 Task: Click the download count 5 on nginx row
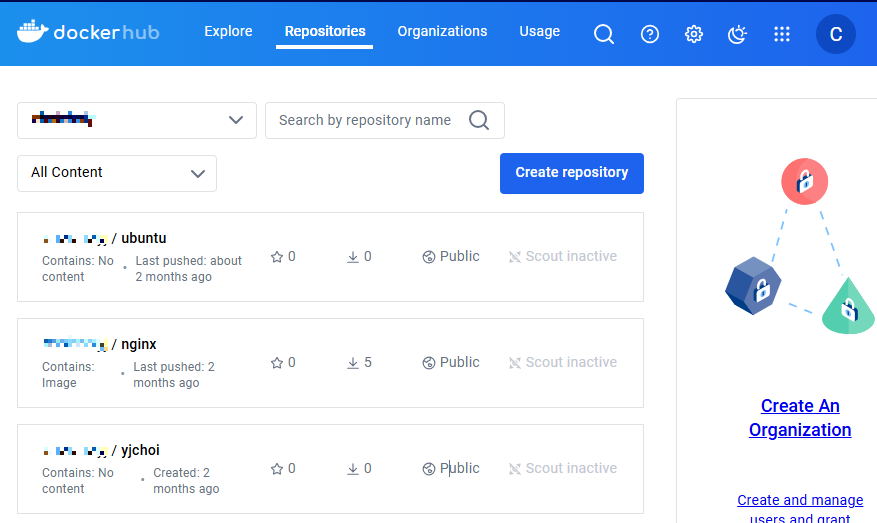[x=367, y=362]
